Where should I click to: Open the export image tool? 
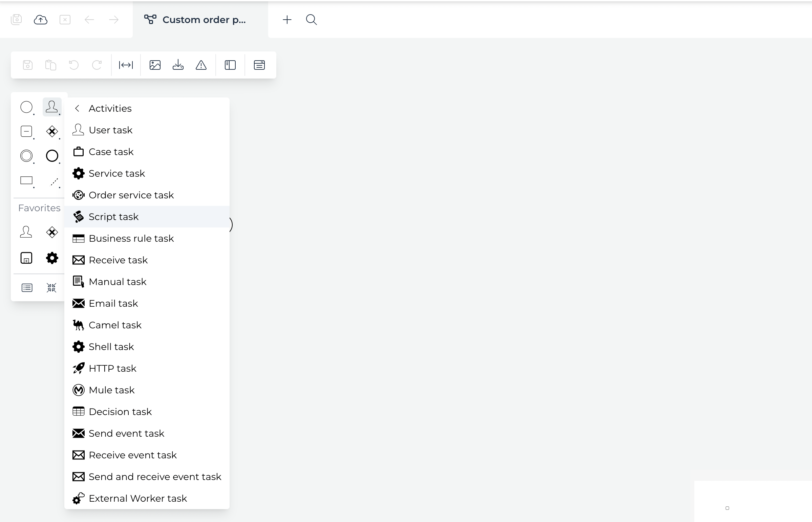tap(155, 64)
